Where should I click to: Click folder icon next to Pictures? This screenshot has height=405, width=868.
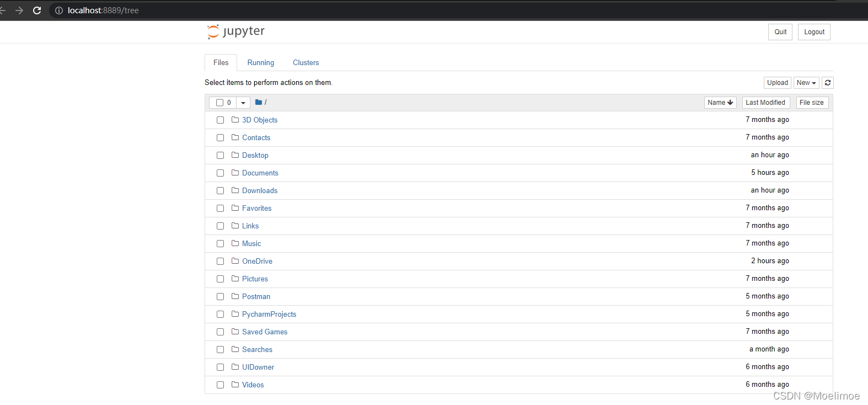coord(235,279)
